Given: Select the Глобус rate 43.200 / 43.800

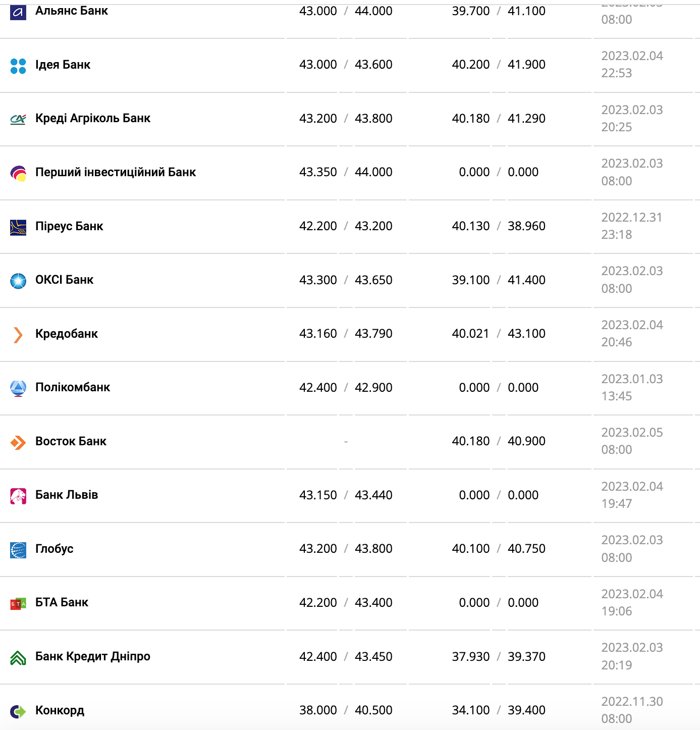Looking at the screenshot, I should coord(346,549).
